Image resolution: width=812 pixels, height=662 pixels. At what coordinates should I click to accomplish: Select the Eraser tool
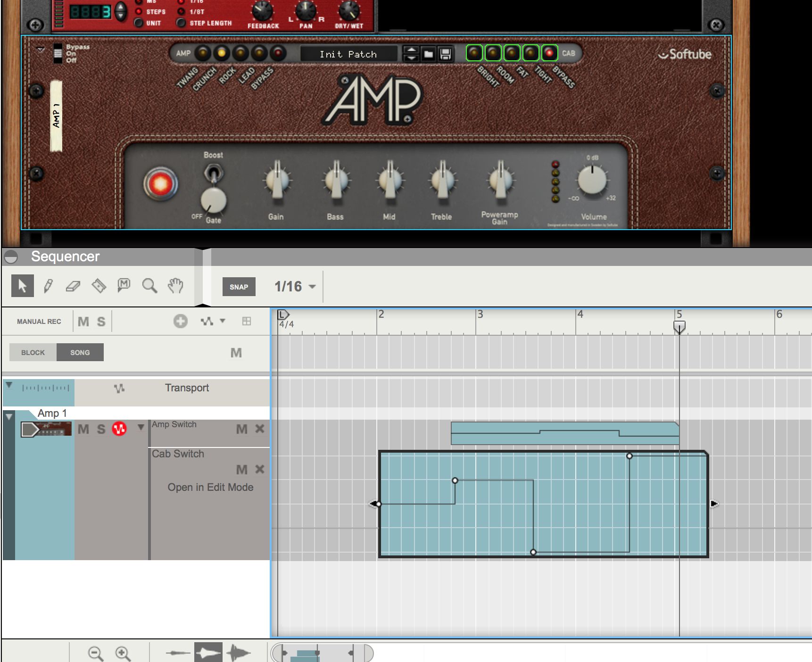pos(73,286)
